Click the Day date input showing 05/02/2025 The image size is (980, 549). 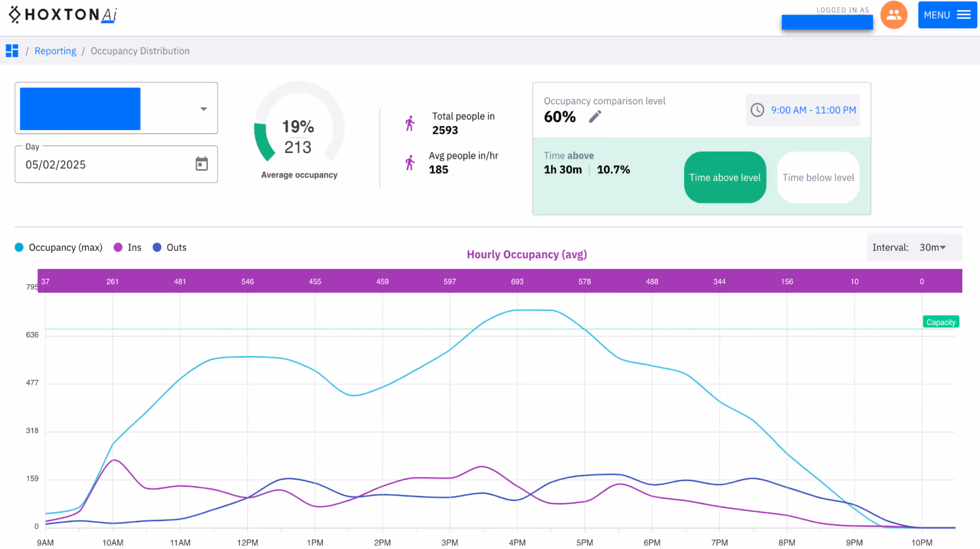(91, 164)
